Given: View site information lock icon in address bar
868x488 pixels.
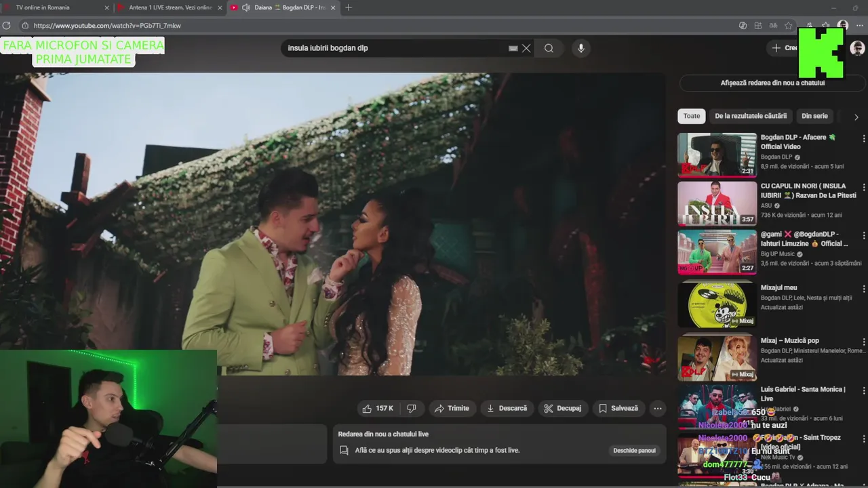Looking at the screenshot, I should (x=25, y=26).
